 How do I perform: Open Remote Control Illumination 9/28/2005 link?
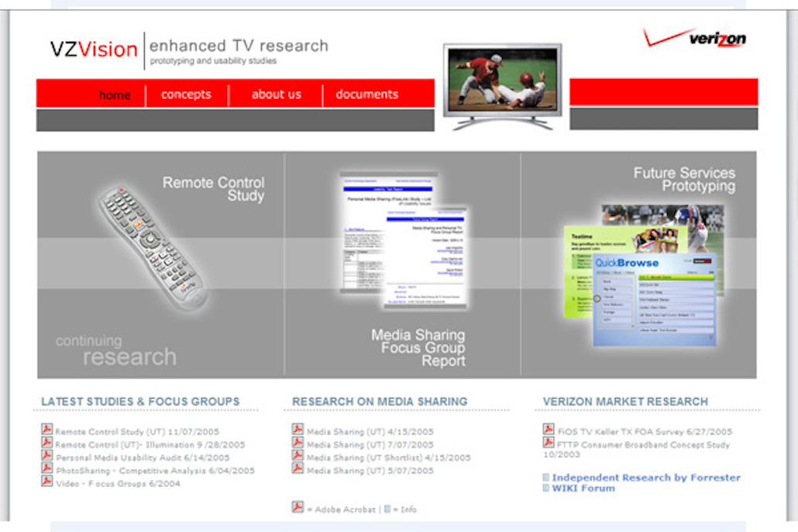point(150,445)
